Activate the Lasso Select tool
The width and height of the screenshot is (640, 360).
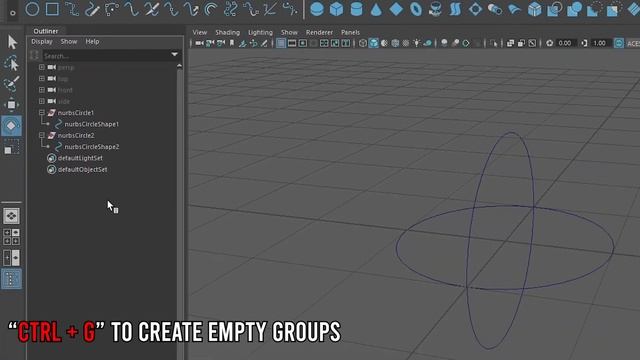pyautogui.click(x=11, y=63)
